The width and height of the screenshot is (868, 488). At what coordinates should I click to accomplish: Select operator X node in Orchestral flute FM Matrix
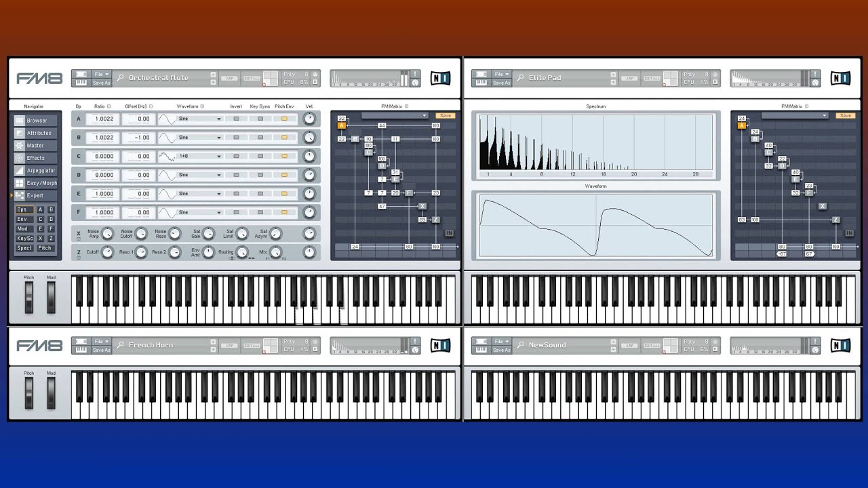point(422,206)
